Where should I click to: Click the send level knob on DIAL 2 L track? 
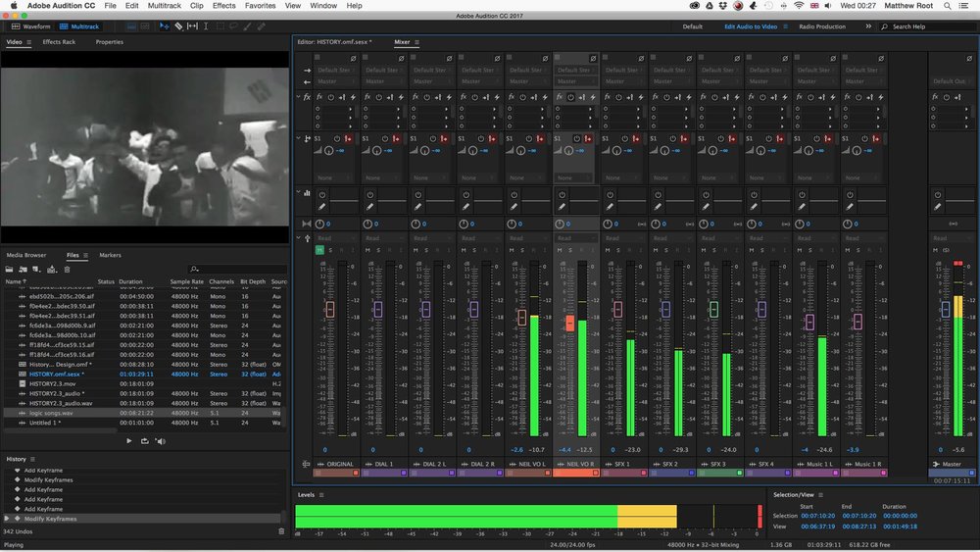425,151
